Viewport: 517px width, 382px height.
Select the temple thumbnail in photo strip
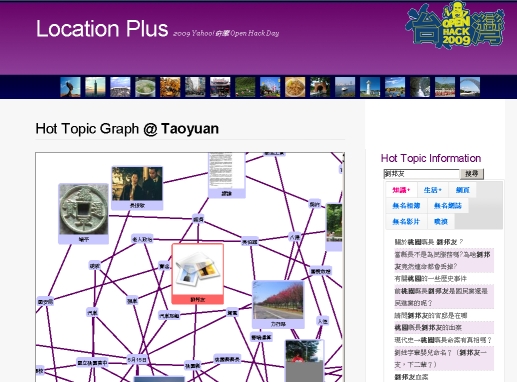pos(220,87)
